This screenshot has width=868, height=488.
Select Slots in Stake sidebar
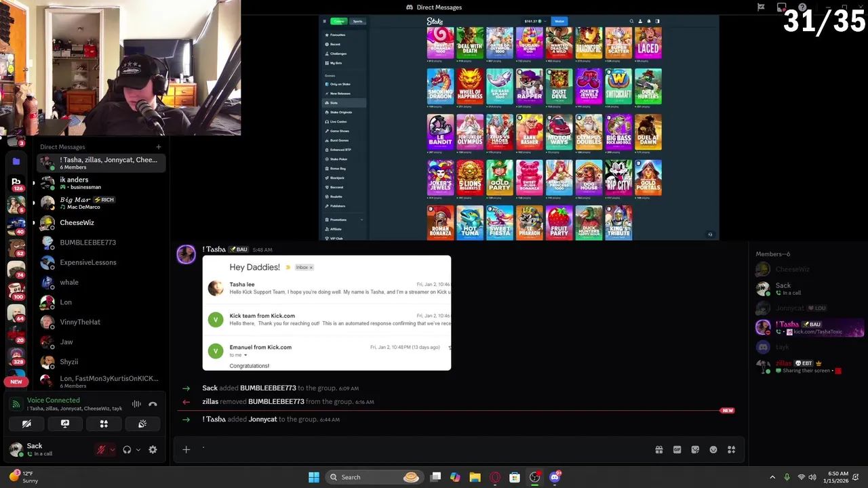click(344, 103)
